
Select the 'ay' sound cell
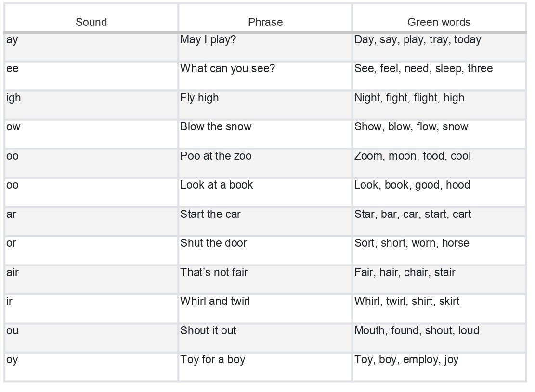coord(91,47)
